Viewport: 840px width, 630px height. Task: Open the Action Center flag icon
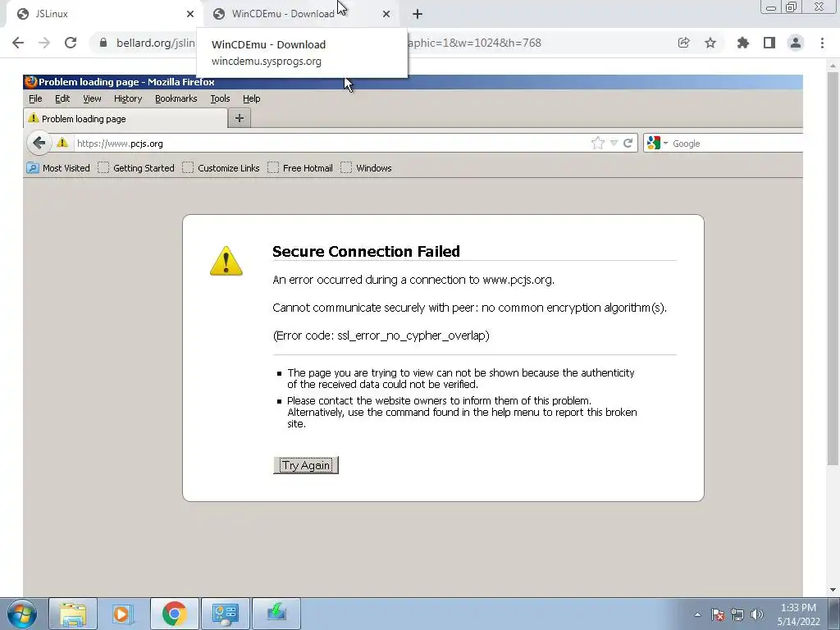[x=718, y=614]
